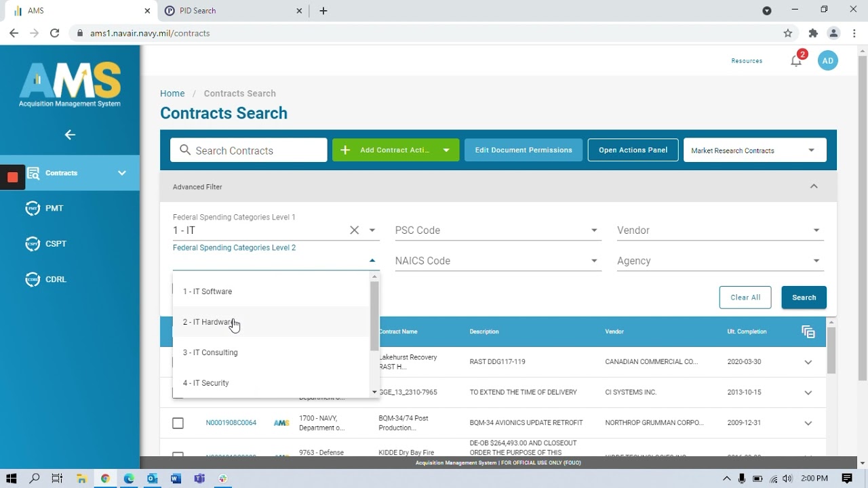Clear the 1 - IT category selection

coord(354,230)
